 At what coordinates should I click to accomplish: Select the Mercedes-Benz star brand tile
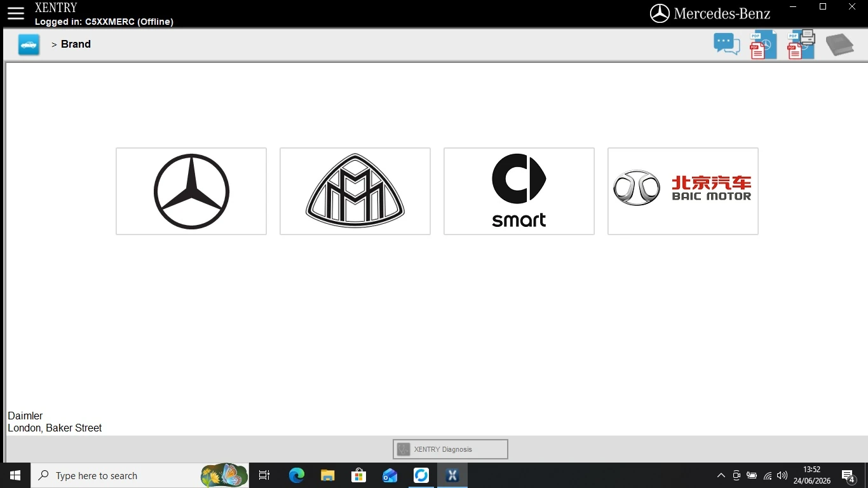click(191, 191)
